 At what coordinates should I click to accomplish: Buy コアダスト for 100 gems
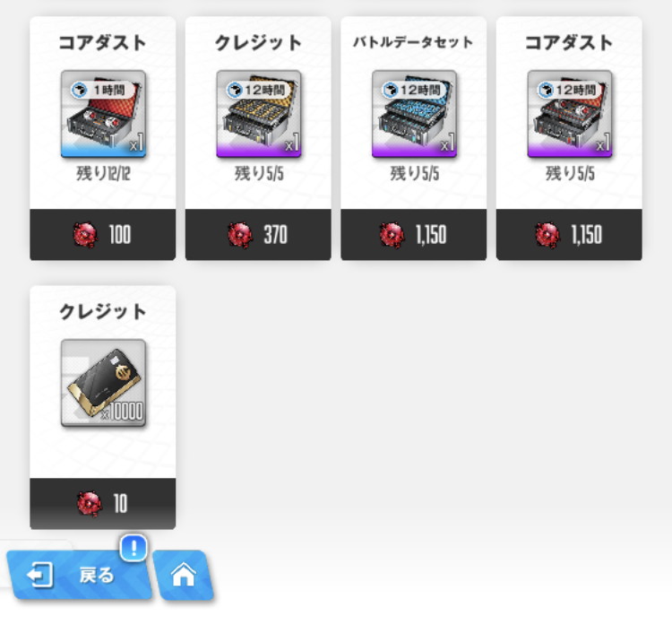(103, 235)
